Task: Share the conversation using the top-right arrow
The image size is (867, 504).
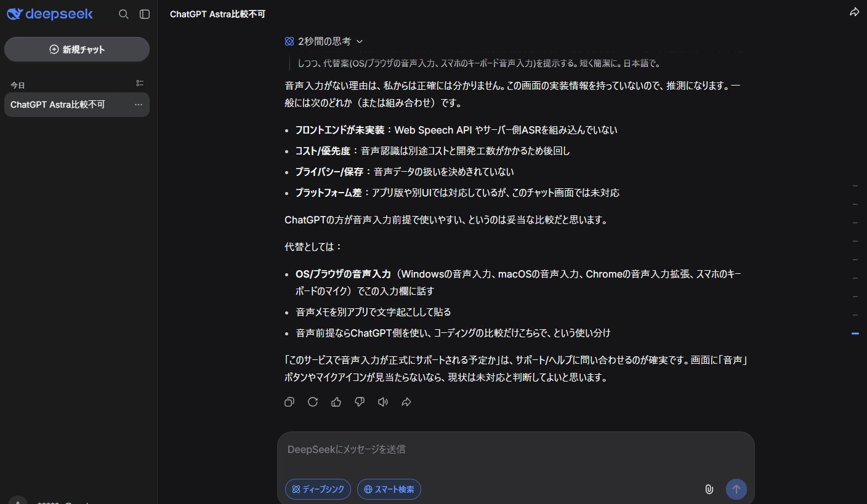Action: [854, 12]
